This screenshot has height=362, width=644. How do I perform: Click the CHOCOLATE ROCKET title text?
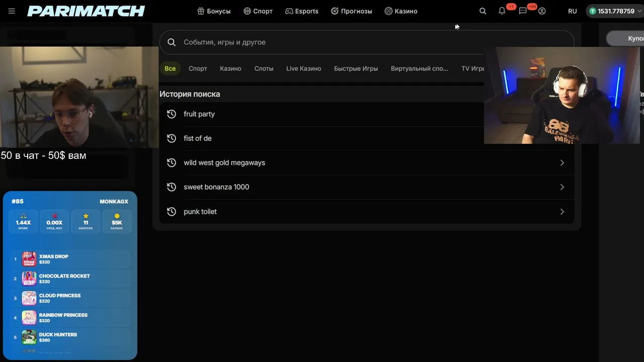(x=64, y=276)
